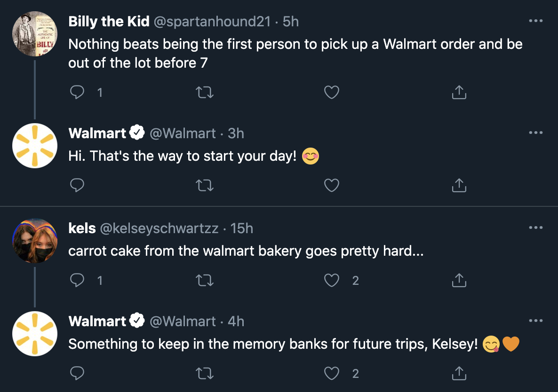Share Walmart's 'memory banks' reply
558x392 pixels.
tap(459, 374)
